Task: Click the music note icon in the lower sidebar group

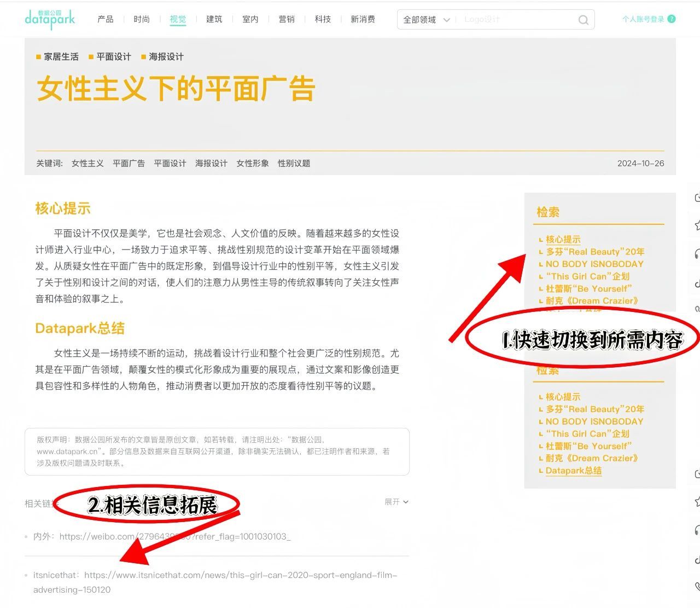Action: click(697, 559)
